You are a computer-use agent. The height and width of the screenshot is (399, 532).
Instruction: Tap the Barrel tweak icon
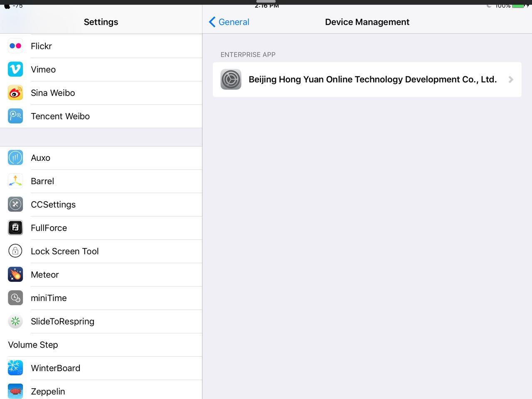click(x=15, y=181)
